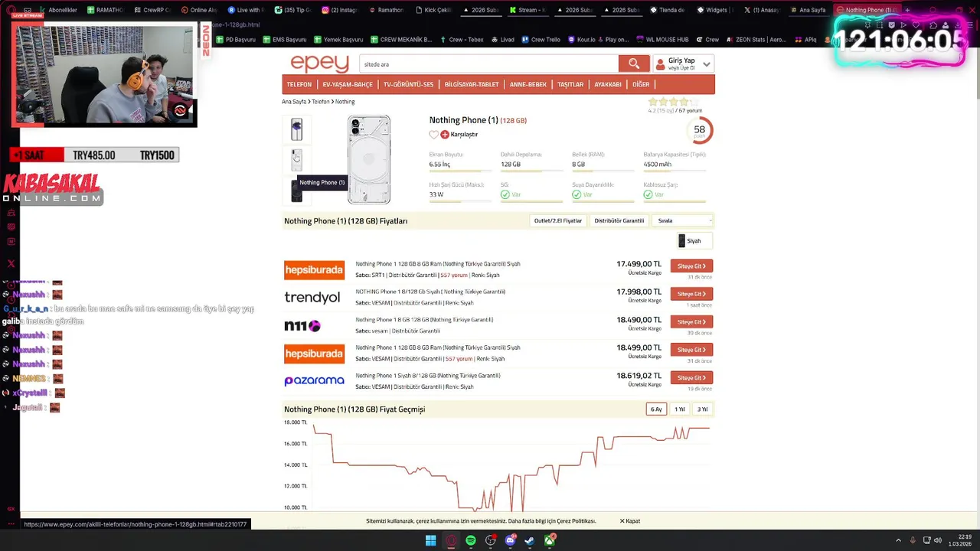Screen dimensions: 980x551
Task: Open the taskbar volume icon
Action: point(938,541)
